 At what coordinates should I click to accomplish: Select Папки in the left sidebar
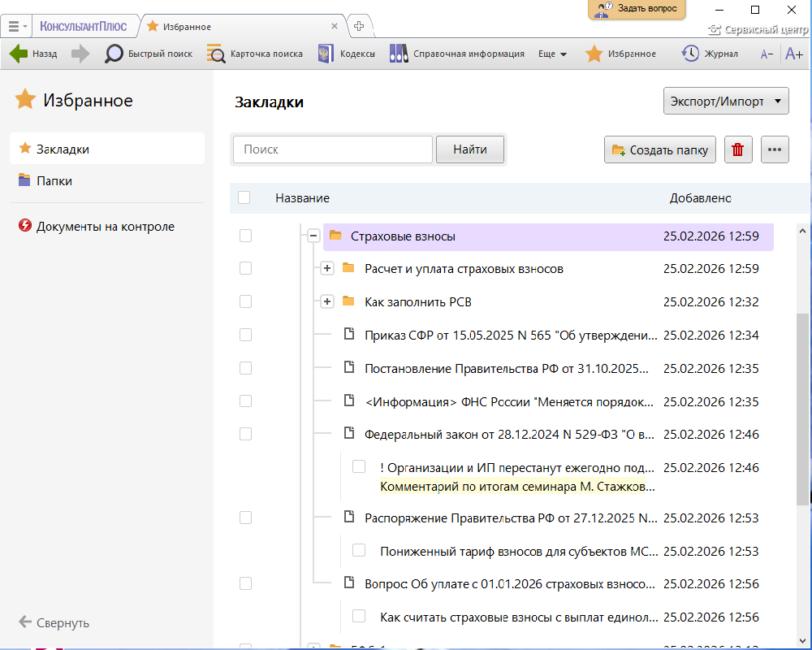[x=54, y=181]
